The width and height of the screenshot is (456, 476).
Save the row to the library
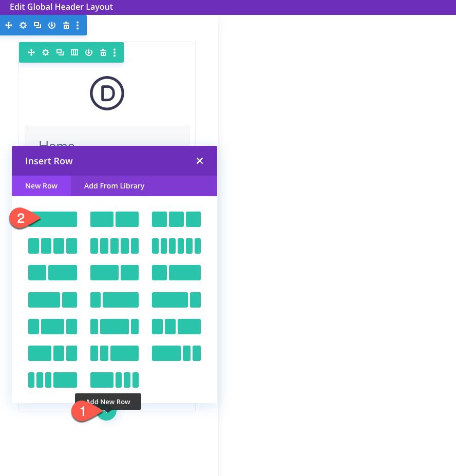pos(89,52)
